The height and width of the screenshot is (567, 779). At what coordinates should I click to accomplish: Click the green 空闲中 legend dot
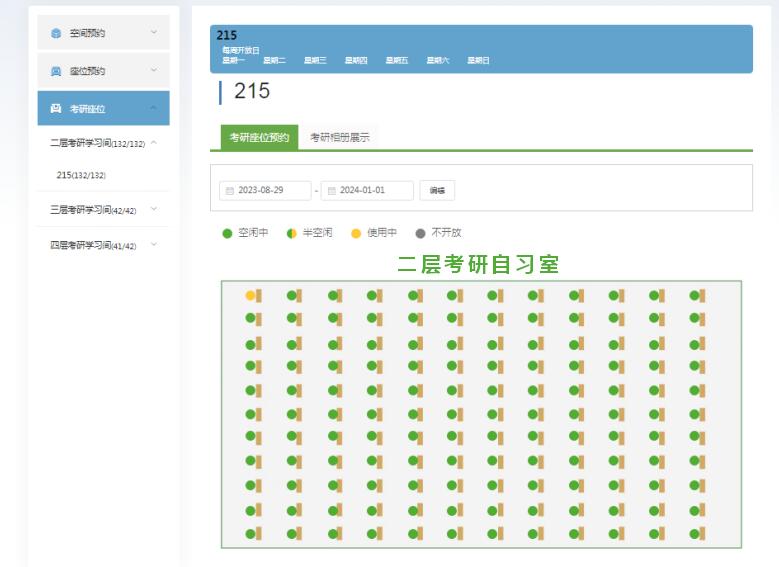point(227,233)
